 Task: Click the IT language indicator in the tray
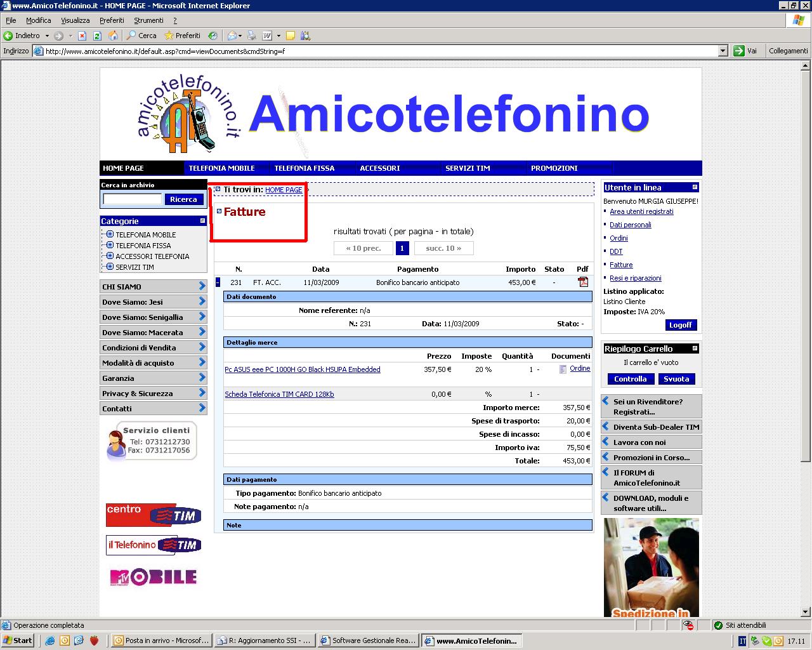[x=742, y=641]
